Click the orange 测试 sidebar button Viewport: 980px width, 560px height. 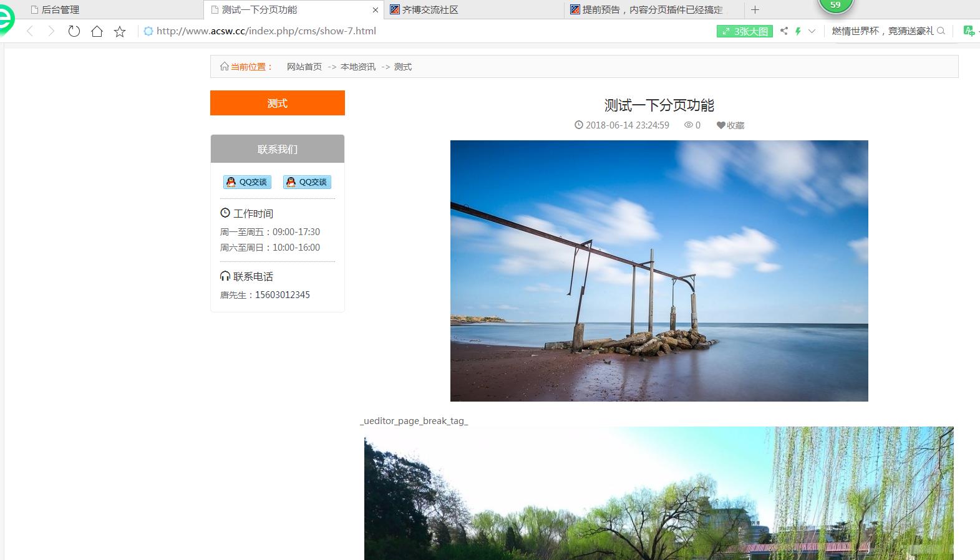278,103
